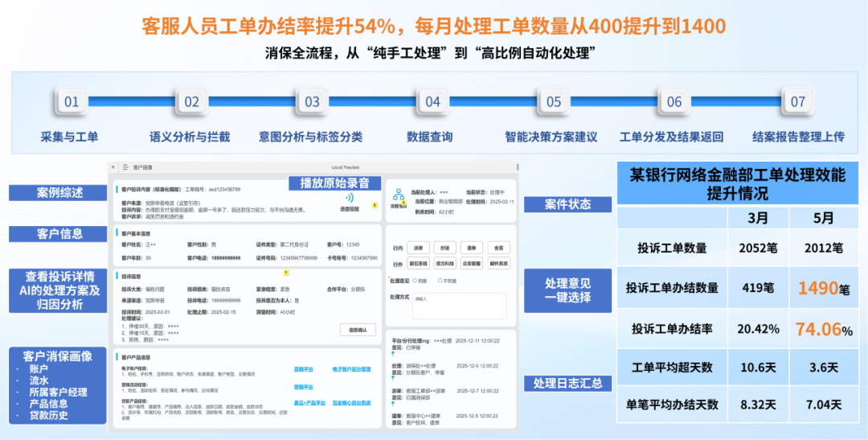Click the orange 74.06% value
The height and width of the screenshot is (440, 868).
[825, 329]
